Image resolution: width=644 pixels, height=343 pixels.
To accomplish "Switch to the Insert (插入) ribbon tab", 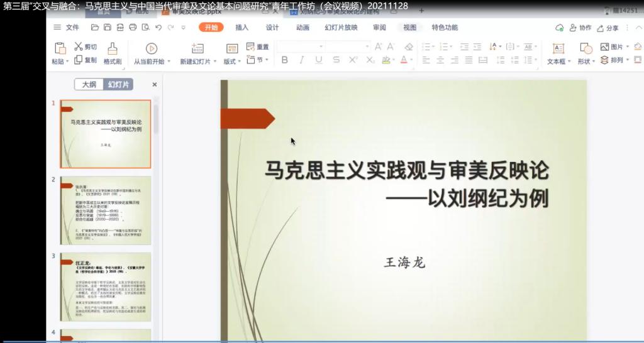I will 241,28.
